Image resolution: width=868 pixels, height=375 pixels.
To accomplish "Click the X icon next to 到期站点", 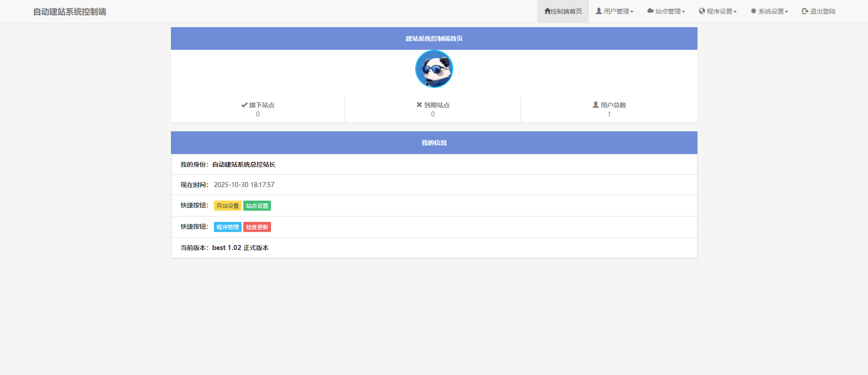I will point(419,105).
